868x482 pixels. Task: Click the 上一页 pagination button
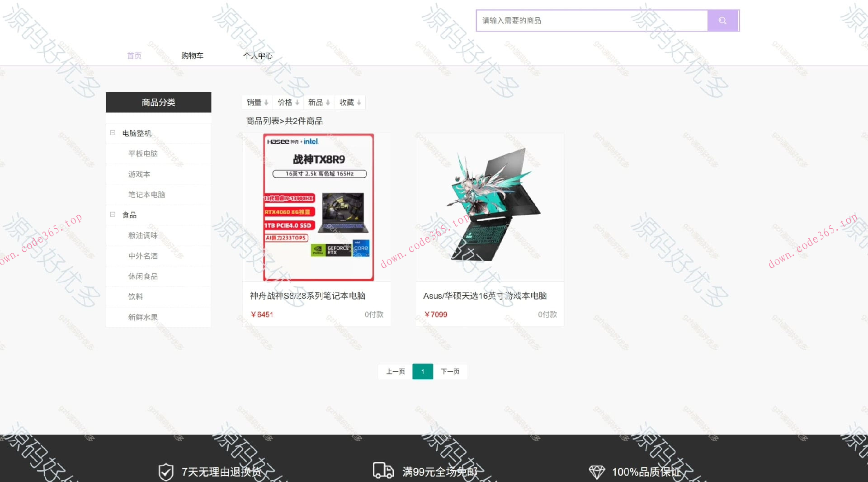point(395,371)
